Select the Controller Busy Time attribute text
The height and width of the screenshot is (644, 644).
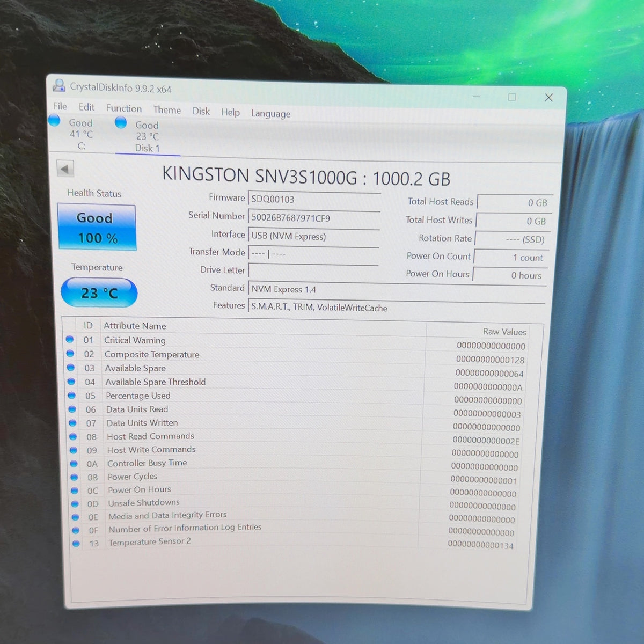tap(147, 463)
